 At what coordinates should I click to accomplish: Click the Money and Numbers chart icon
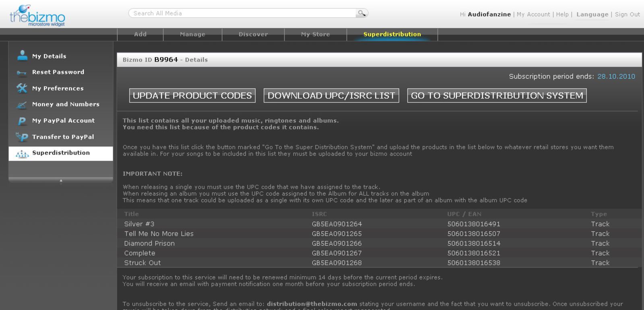pyautogui.click(x=22, y=105)
